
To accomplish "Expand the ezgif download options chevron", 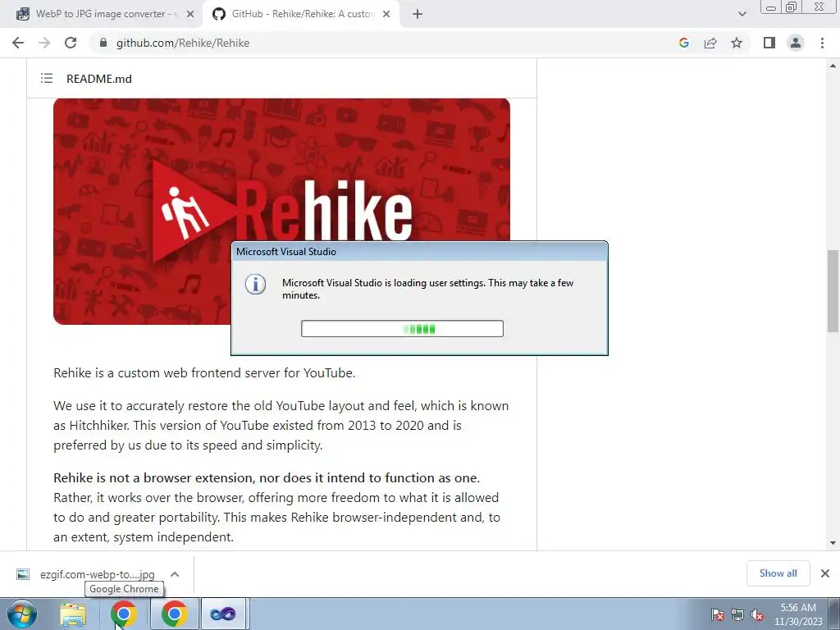I will click(x=175, y=574).
